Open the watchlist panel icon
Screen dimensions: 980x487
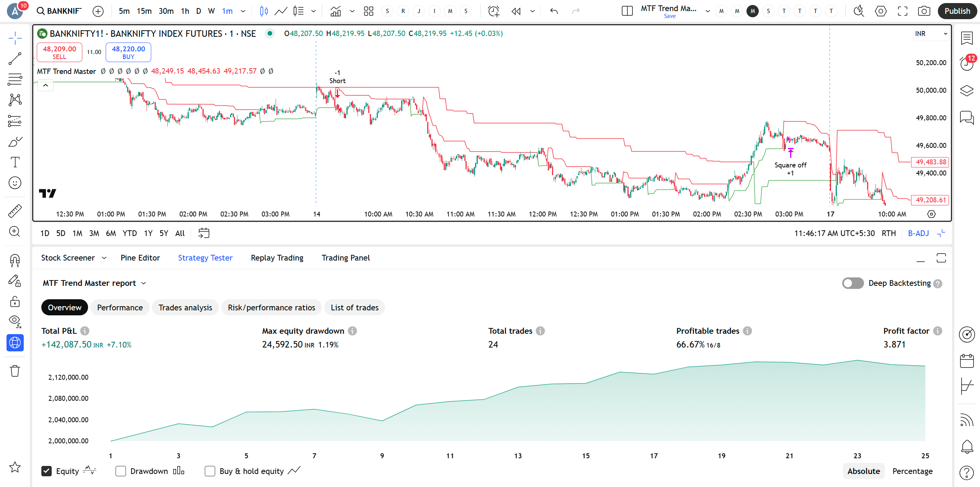(967, 38)
